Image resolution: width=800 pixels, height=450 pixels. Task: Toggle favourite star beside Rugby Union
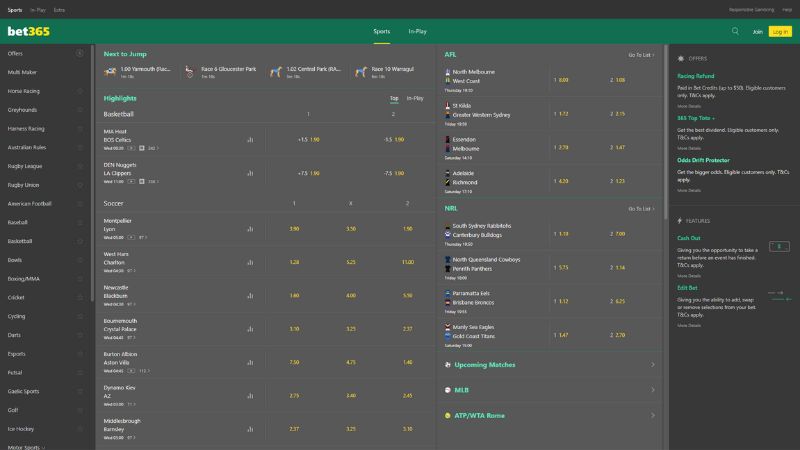(80, 185)
